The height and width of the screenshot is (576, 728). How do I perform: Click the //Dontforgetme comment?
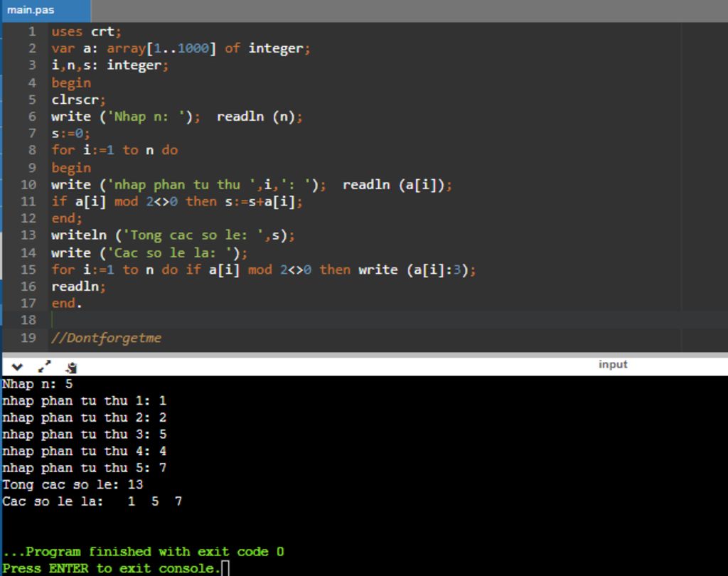[x=106, y=338]
